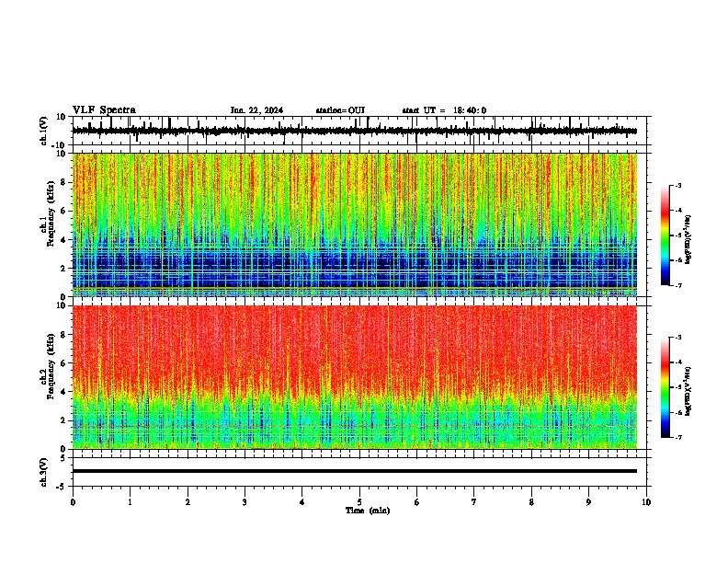Click time-axis tick label 1
Viewport: 728px width, 563px height.
click(x=130, y=502)
